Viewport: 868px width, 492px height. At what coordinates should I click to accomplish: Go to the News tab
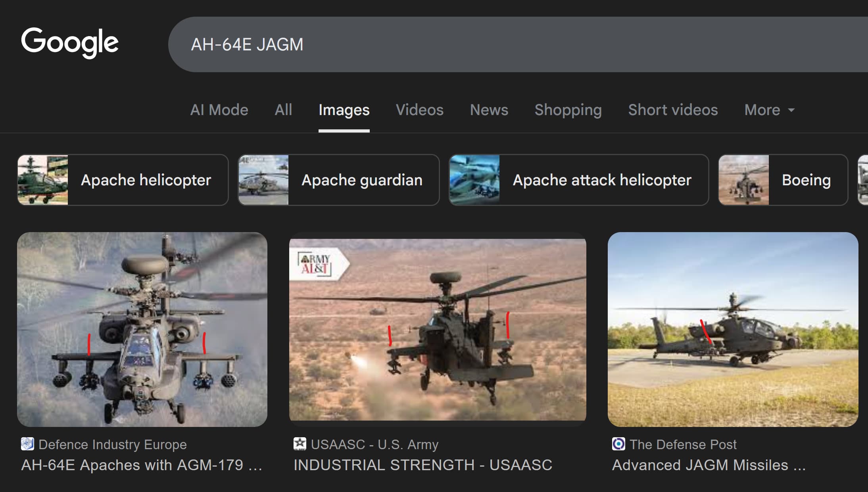click(489, 110)
